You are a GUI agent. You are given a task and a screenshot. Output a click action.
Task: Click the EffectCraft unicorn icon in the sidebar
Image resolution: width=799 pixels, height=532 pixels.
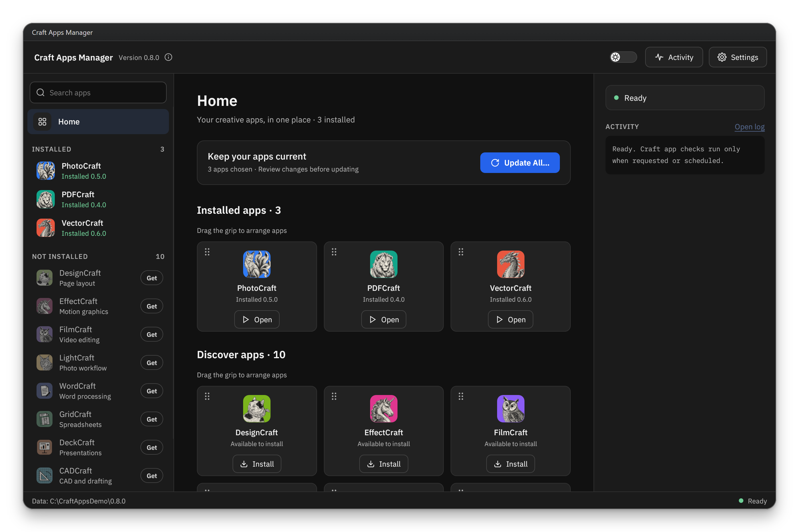(45, 306)
